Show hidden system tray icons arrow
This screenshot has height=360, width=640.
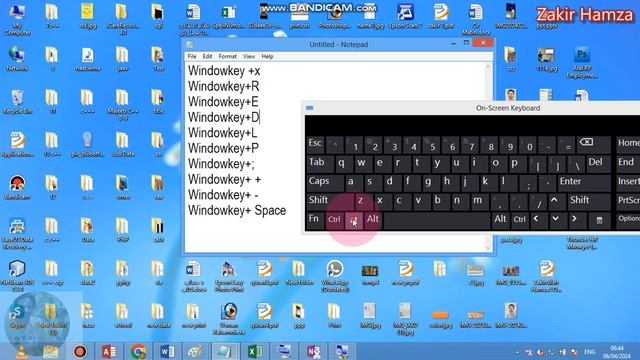517,351
